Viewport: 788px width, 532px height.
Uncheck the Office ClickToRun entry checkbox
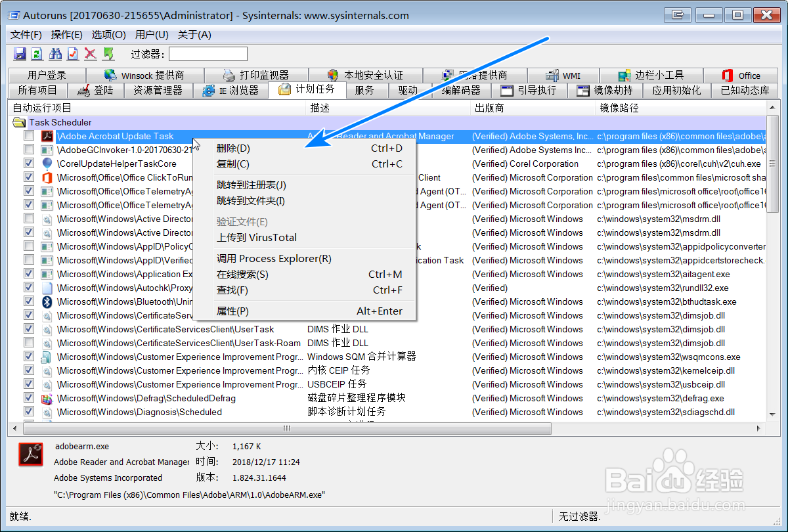pyautogui.click(x=29, y=177)
